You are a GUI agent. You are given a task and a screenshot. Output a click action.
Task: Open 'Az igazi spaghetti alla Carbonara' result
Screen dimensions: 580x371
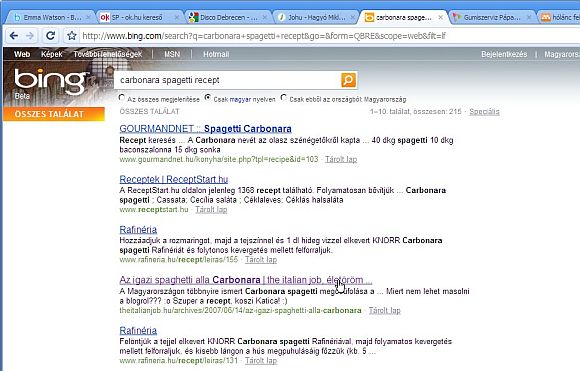246,280
